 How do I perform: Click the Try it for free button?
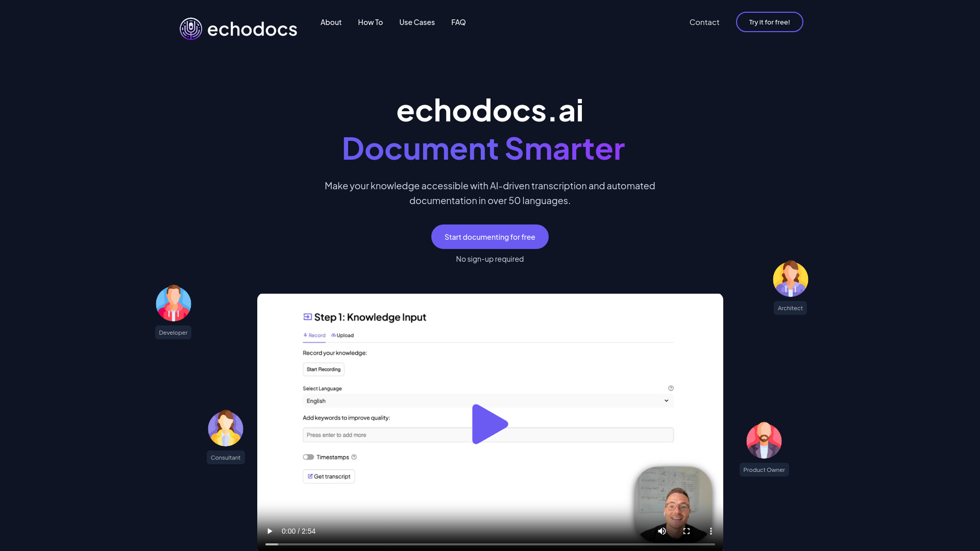769,21
